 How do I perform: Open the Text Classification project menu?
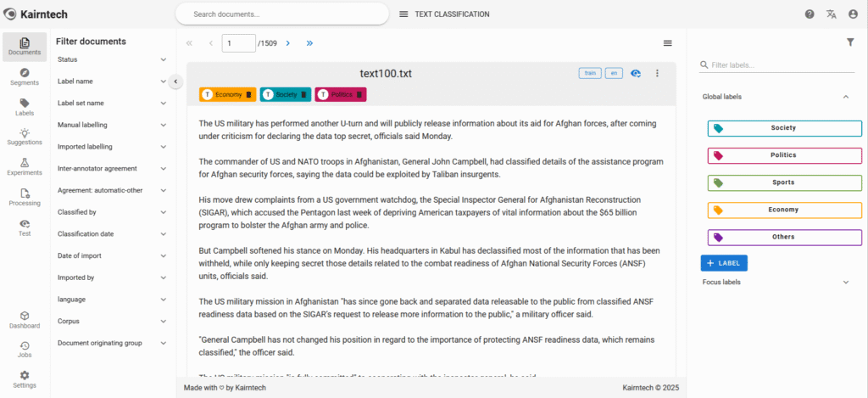pos(403,14)
